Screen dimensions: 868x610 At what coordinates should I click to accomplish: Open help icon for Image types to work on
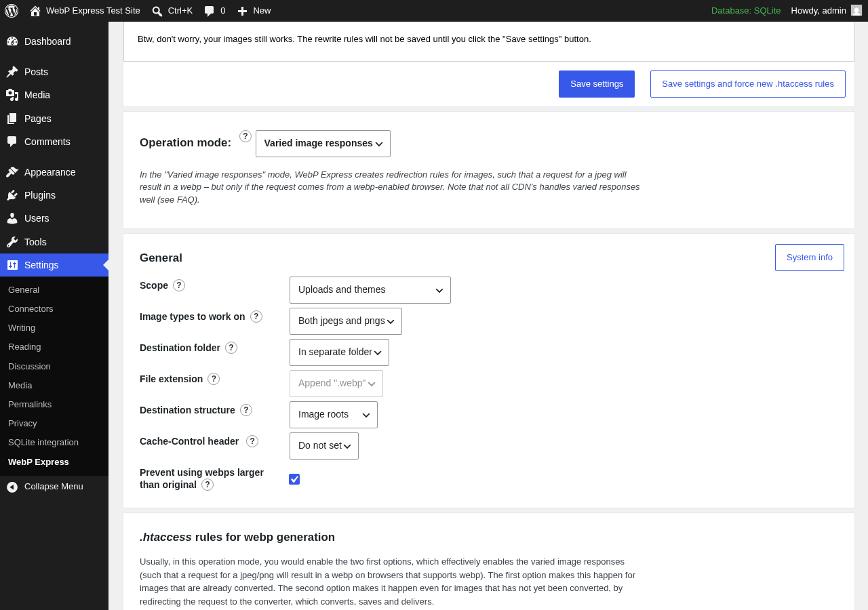pyautogui.click(x=256, y=317)
